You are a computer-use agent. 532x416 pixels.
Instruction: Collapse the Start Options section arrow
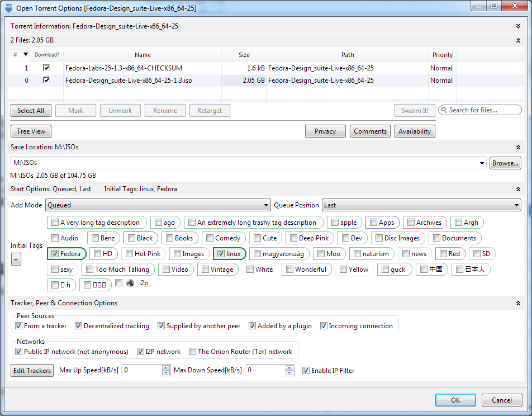click(518, 189)
